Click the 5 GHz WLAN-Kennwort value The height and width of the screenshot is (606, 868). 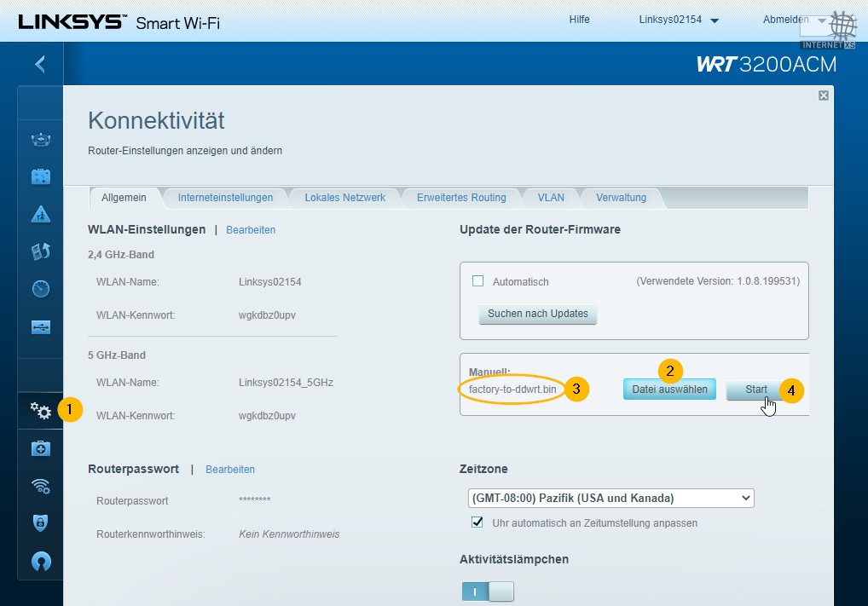click(267, 416)
